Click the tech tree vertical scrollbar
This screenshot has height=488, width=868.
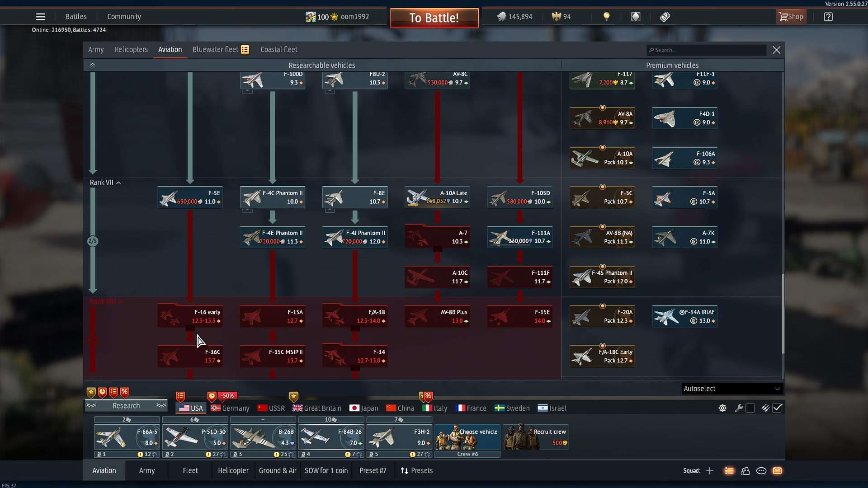coord(783,313)
